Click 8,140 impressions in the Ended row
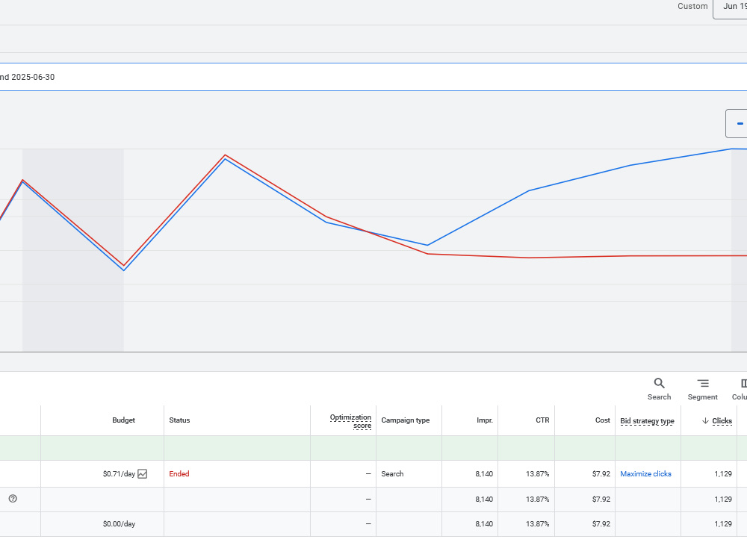 point(484,474)
